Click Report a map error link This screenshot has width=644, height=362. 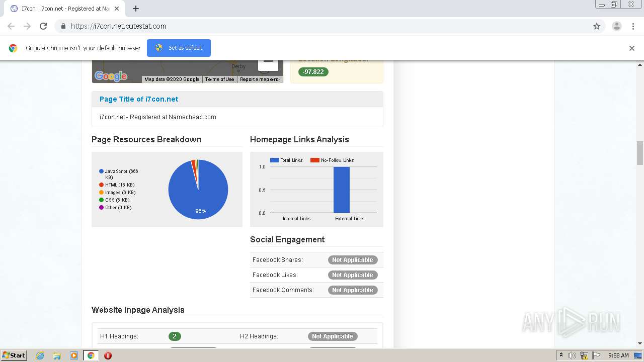260,79
